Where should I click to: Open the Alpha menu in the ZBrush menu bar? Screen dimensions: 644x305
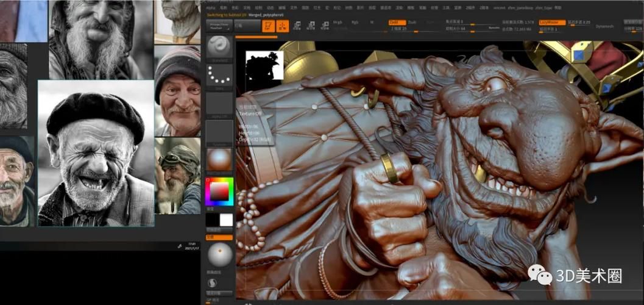coord(210,8)
